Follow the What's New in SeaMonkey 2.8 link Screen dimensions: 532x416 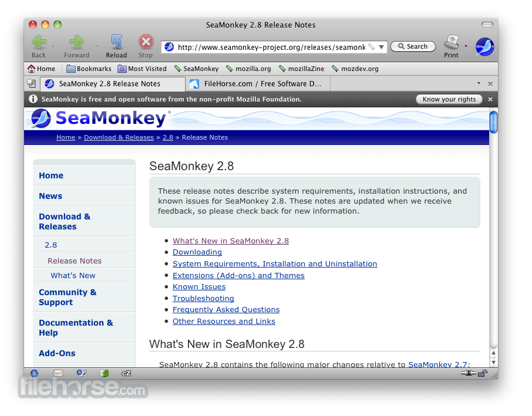231,241
